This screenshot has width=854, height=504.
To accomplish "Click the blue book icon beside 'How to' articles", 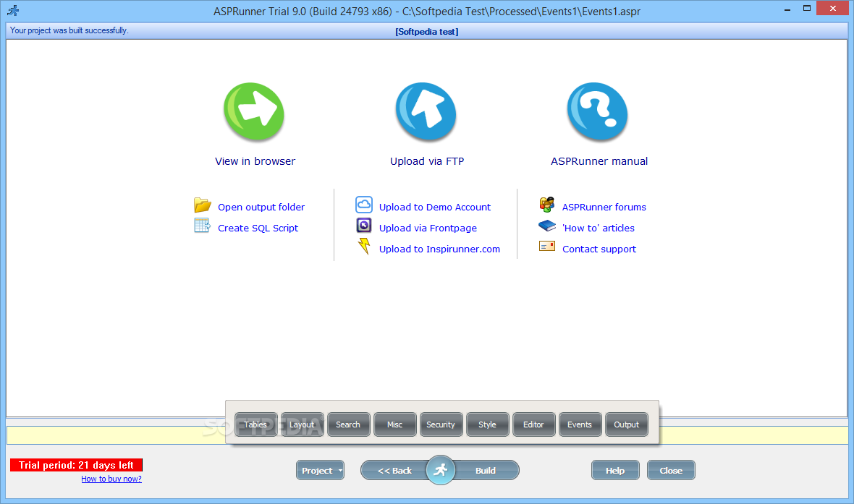I will click(547, 226).
